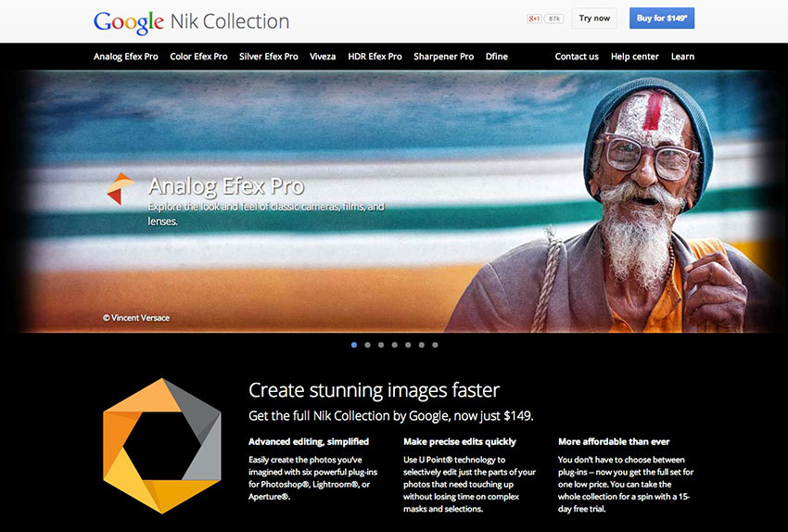Image resolution: width=788 pixels, height=532 pixels.
Task: Switch to the fourth carousel slide dot
Action: tap(395, 345)
